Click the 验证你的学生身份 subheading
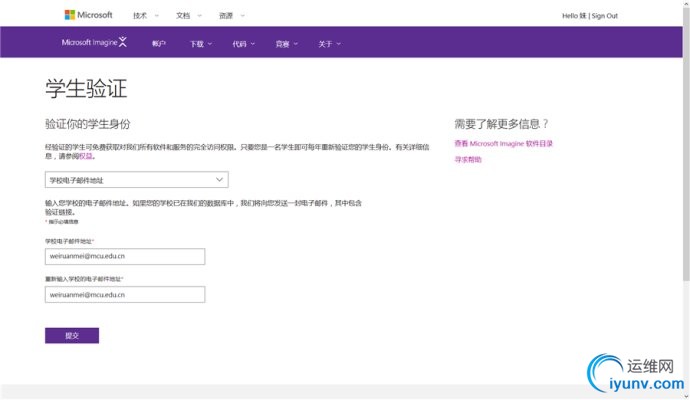 coord(88,124)
